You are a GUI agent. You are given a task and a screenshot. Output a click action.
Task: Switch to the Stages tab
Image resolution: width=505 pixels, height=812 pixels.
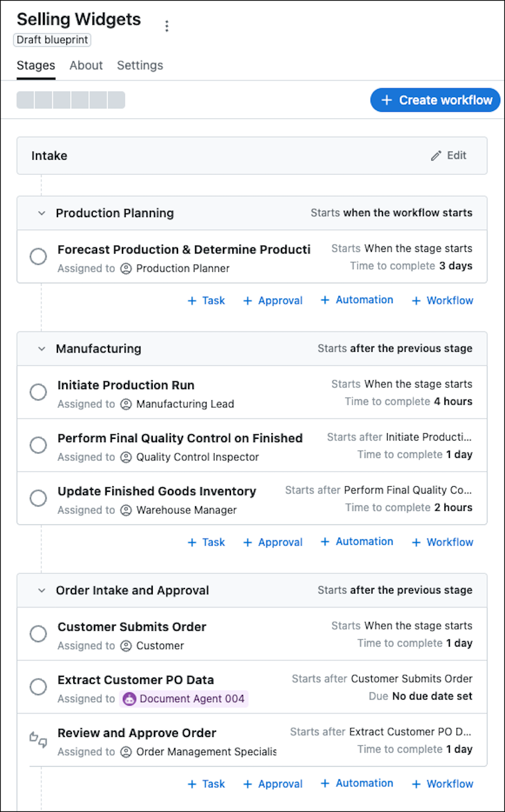[36, 66]
